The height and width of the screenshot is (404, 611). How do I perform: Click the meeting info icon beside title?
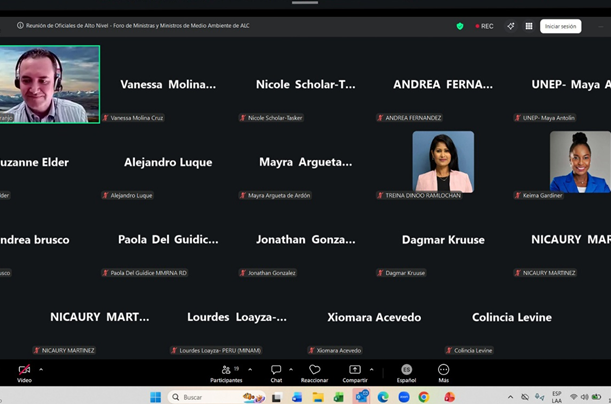(21, 26)
